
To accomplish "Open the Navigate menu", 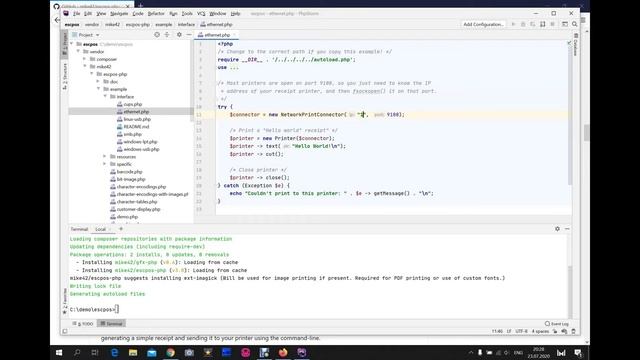I will (119, 13).
